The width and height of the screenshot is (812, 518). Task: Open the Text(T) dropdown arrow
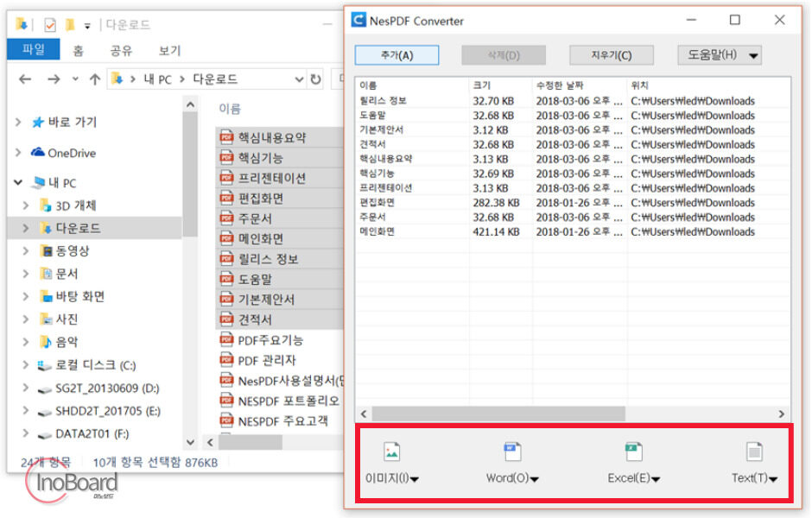click(773, 479)
